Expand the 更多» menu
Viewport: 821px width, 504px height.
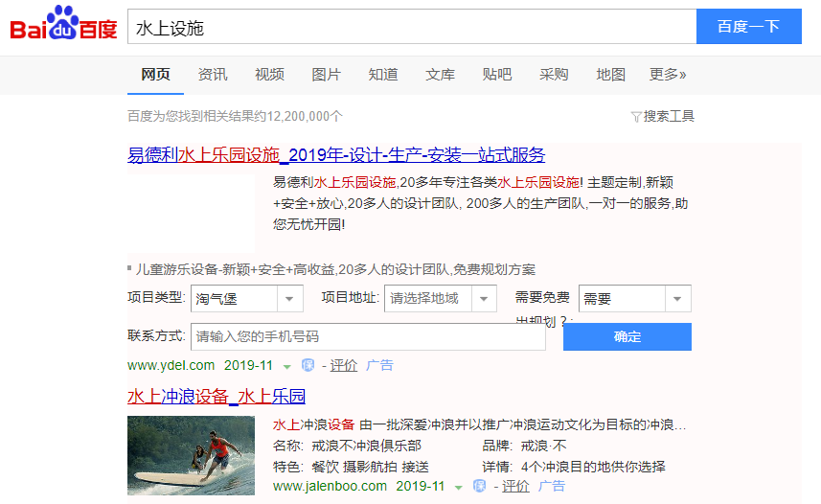pyautogui.click(x=668, y=75)
